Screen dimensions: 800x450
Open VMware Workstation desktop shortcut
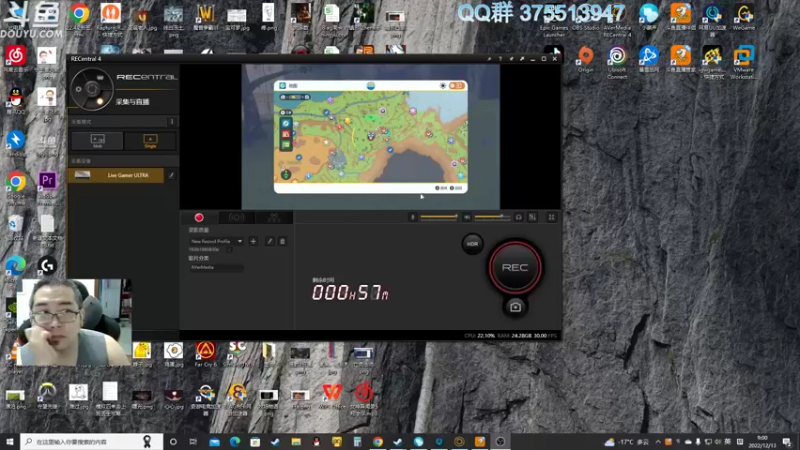743,62
